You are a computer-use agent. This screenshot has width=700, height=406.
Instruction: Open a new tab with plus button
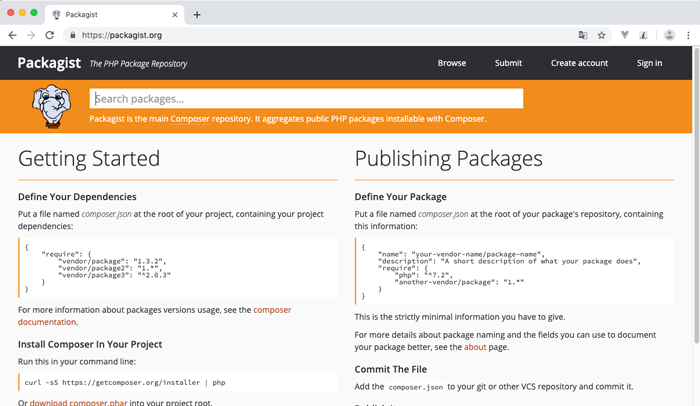tap(197, 15)
